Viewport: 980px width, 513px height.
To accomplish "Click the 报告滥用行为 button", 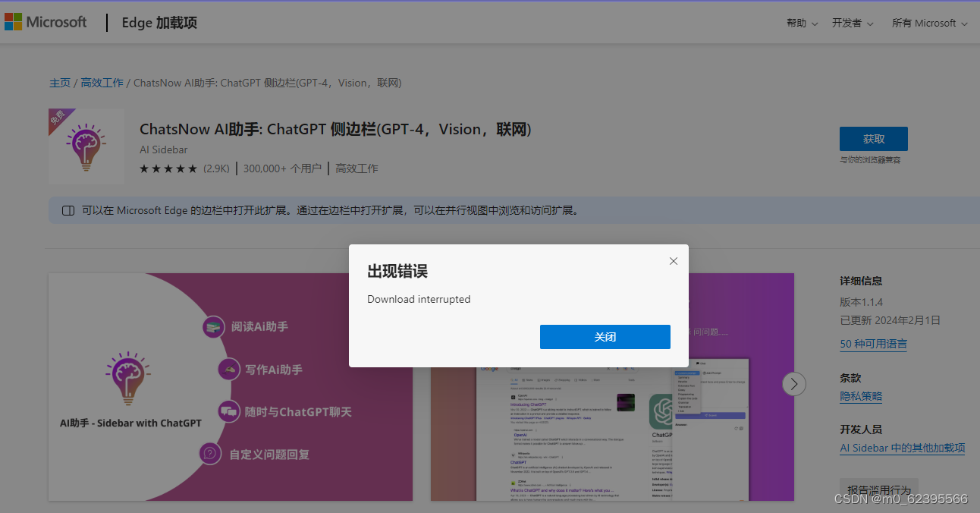I will tap(879, 489).
